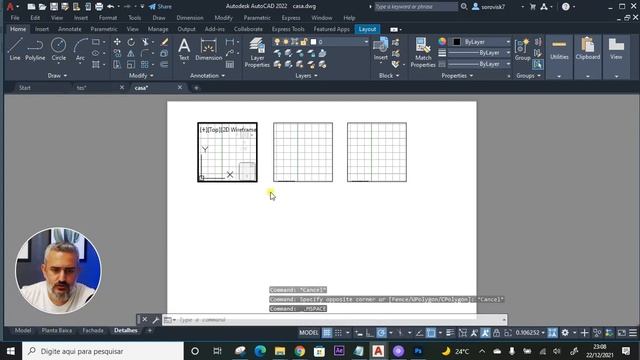Toggle lineweight display in status bar

[x=450, y=333]
